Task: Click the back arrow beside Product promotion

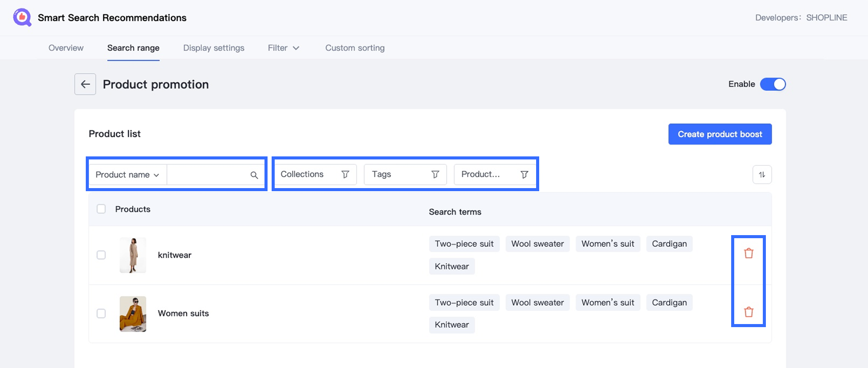Action: [x=85, y=84]
